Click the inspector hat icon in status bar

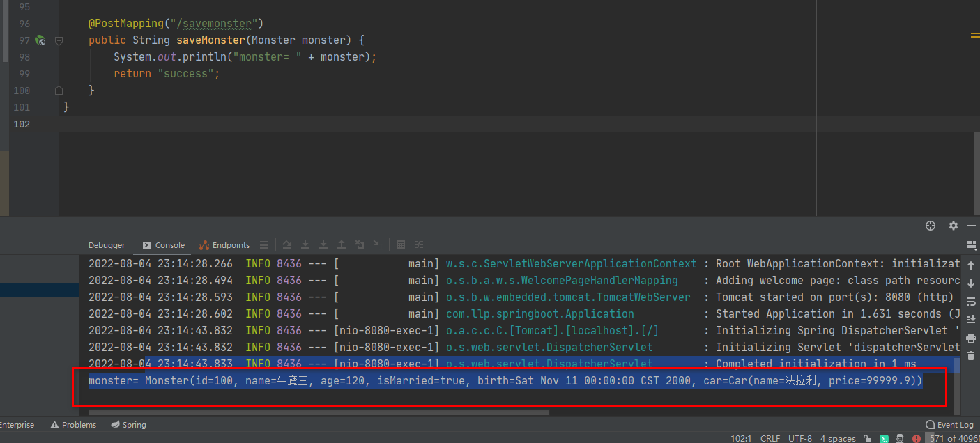coord(901,438)
